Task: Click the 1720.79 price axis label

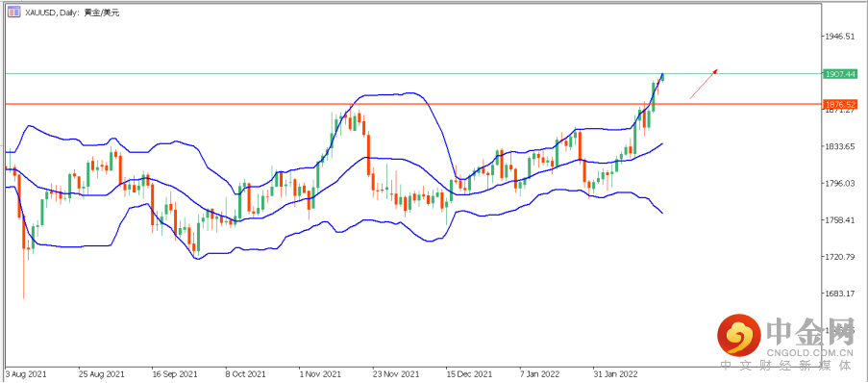Action: pos(841,257)
